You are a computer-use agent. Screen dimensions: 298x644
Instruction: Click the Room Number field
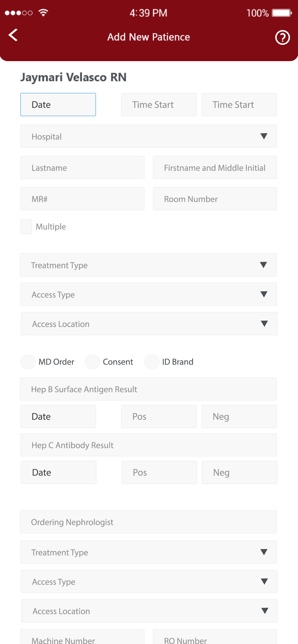click(215, 199)
